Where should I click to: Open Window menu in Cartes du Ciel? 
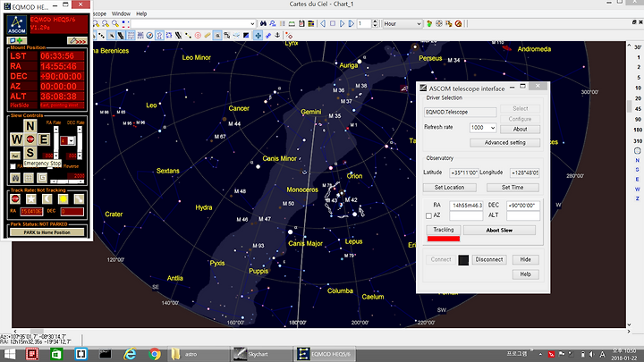(121, 13)
